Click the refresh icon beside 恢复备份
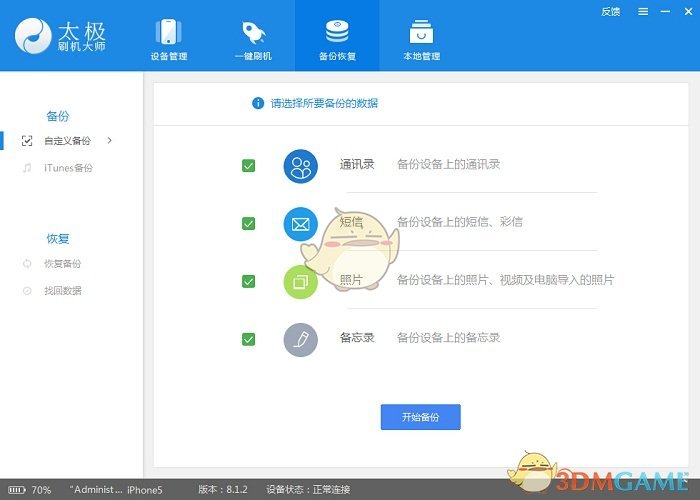Viewport: 700px width, 500px height. click(x=27, y=264)
